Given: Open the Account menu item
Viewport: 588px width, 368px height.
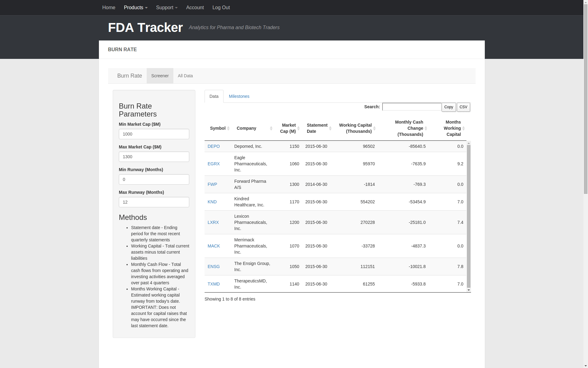Looking at the screenshot, I should [x=195, y=7].
